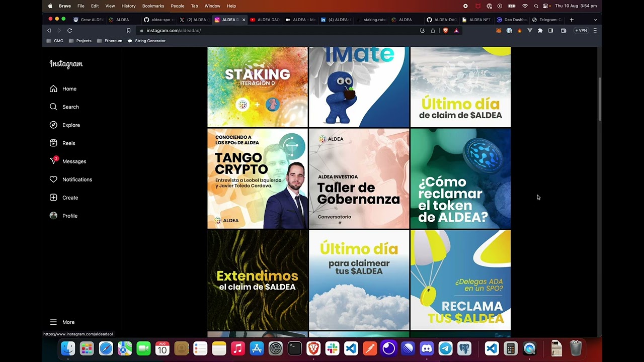Open Instagram Home from sidebar
Image resolution: width=644 pixels, height=362 pixels.
point(63,89)
